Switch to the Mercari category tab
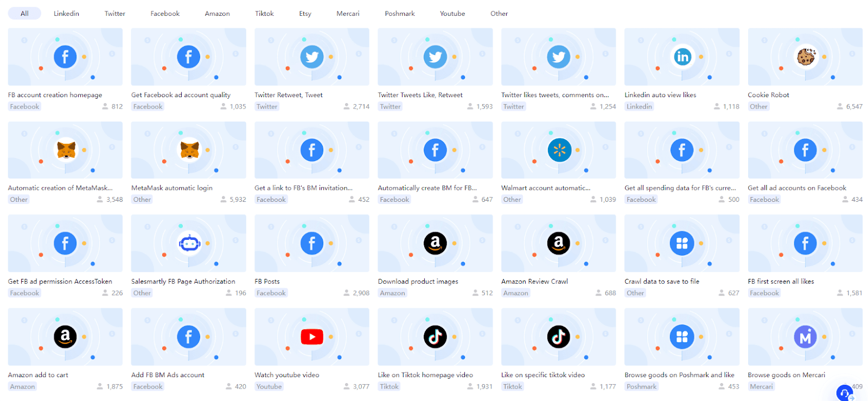 348,14
